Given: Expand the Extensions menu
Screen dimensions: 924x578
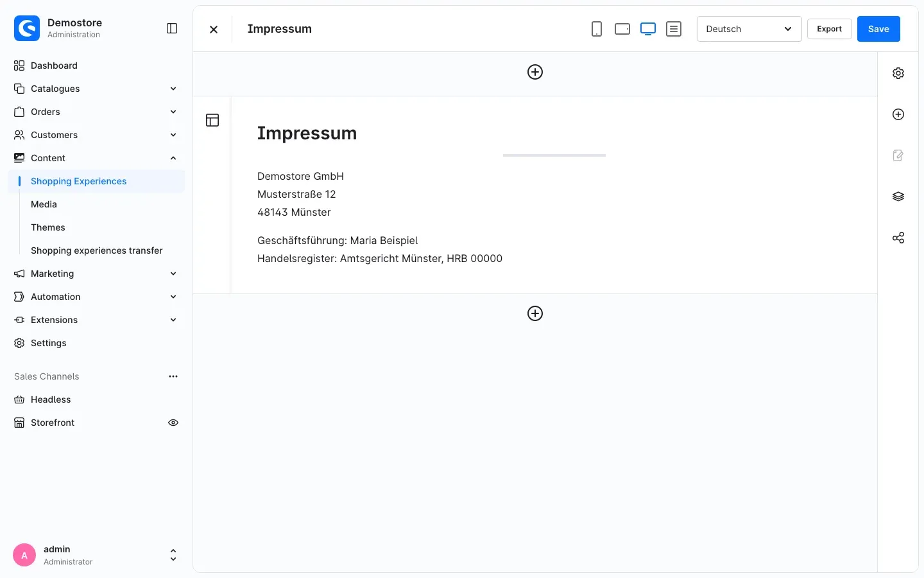Looking at the screenshot, I should 96,320.
